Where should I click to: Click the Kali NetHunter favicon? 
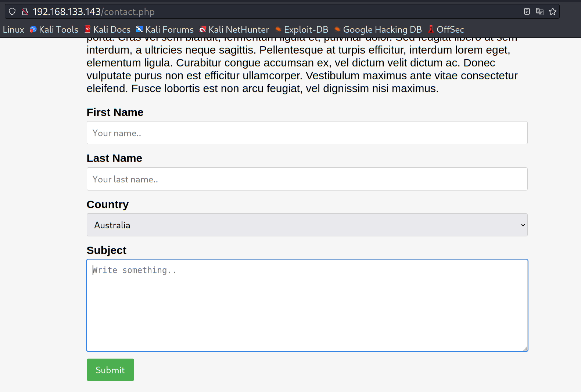203,29
